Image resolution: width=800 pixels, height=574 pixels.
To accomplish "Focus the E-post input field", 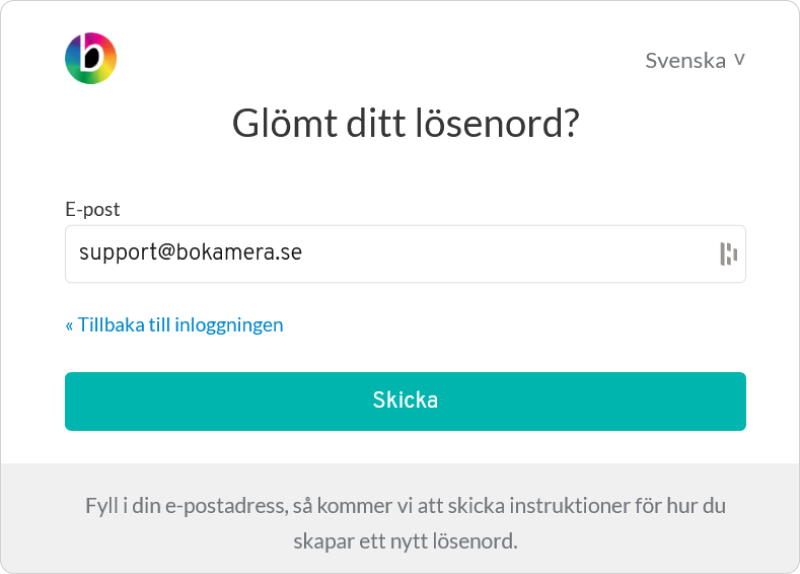I will point(405,254).
